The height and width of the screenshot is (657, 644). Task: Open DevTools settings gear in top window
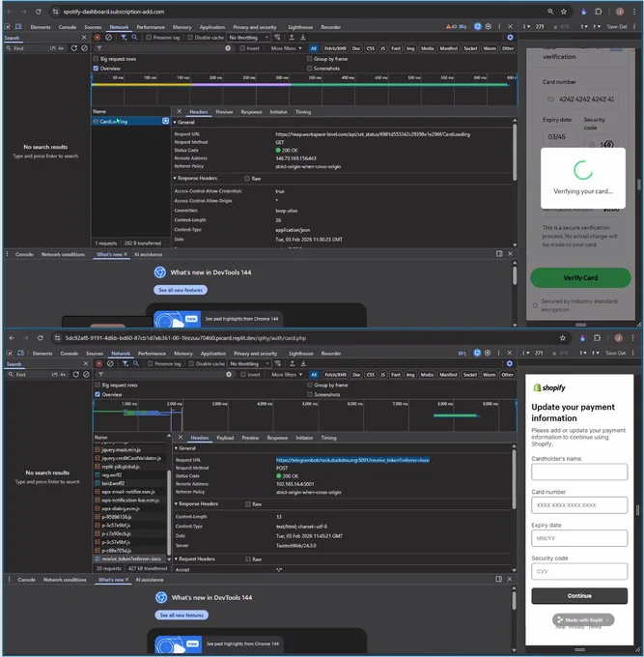tap(489, 26)
